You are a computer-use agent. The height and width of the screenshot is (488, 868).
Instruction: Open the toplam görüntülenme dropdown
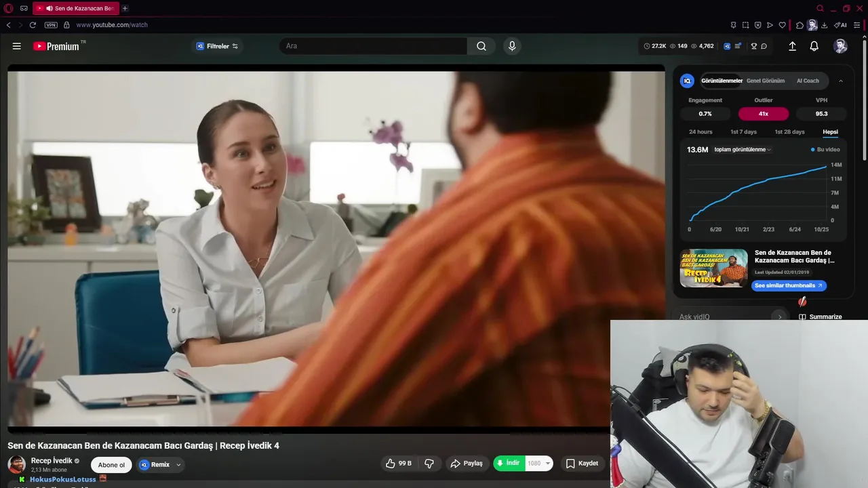(x=743, y=150)
